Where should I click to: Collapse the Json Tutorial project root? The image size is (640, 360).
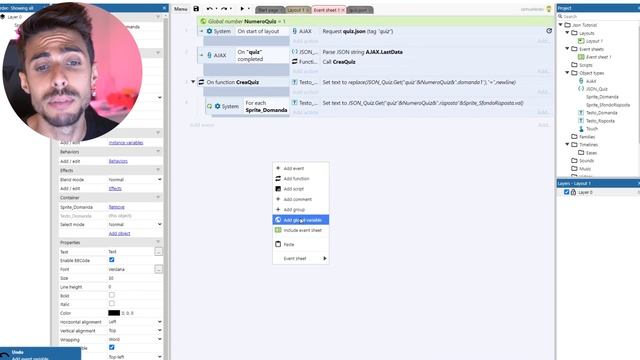pos(561,24)
